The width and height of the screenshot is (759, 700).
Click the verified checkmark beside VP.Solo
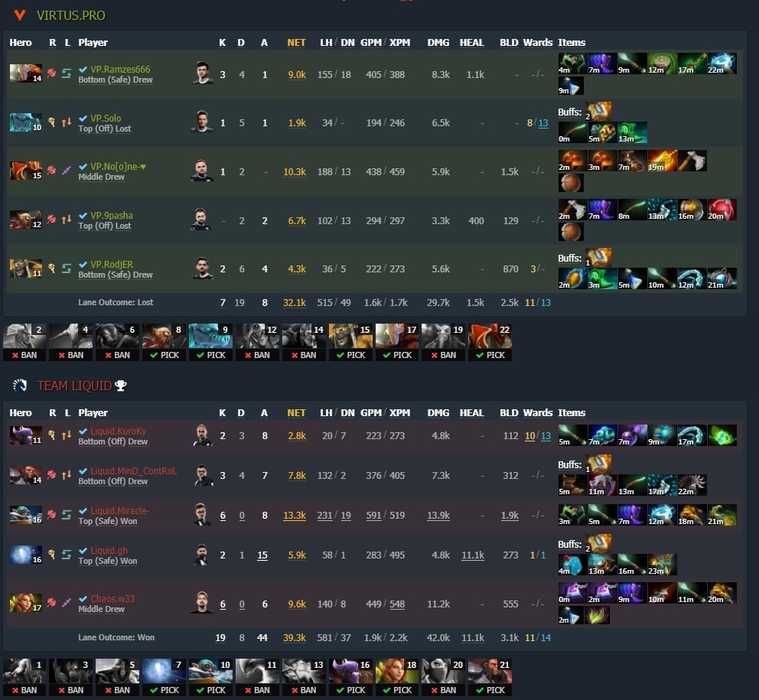tap(83, 118)
